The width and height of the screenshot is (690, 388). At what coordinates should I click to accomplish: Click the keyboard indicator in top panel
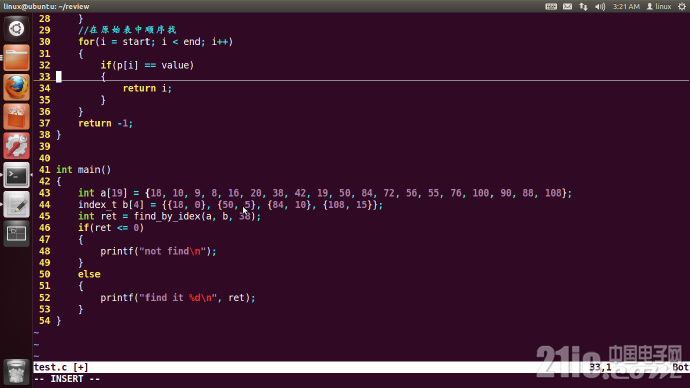click(x=551, y=7)
